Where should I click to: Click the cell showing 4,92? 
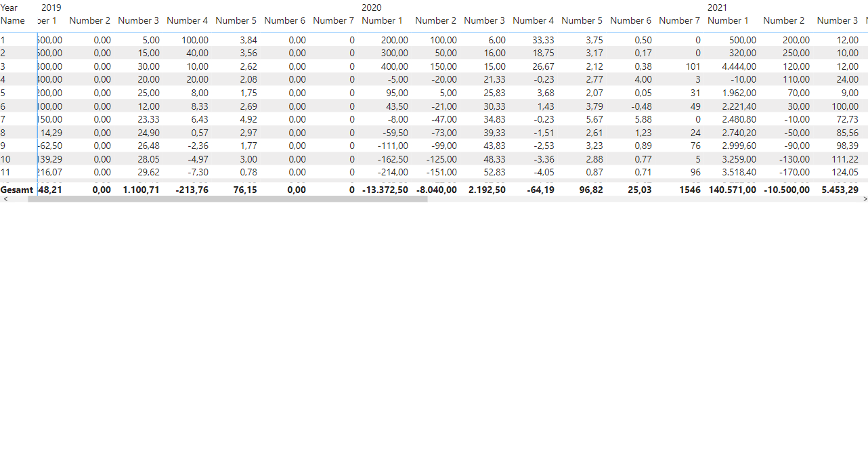point(248,119)
